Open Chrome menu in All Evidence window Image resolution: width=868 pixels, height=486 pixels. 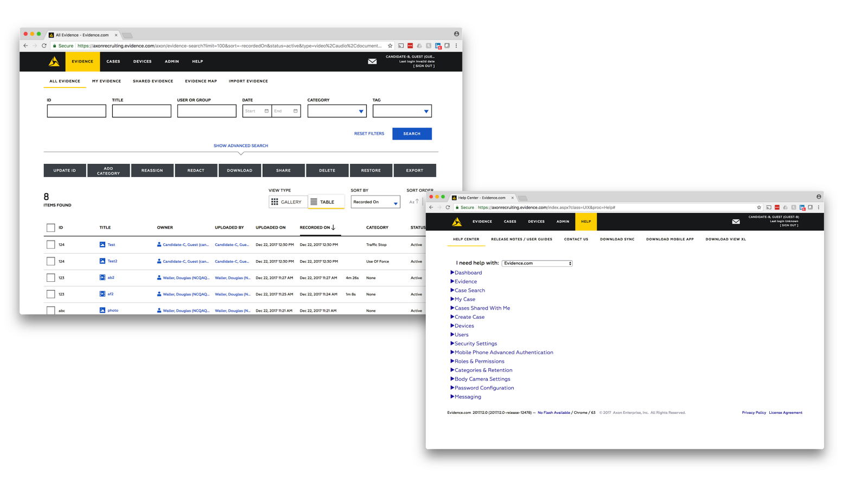[x=456, y=46]
